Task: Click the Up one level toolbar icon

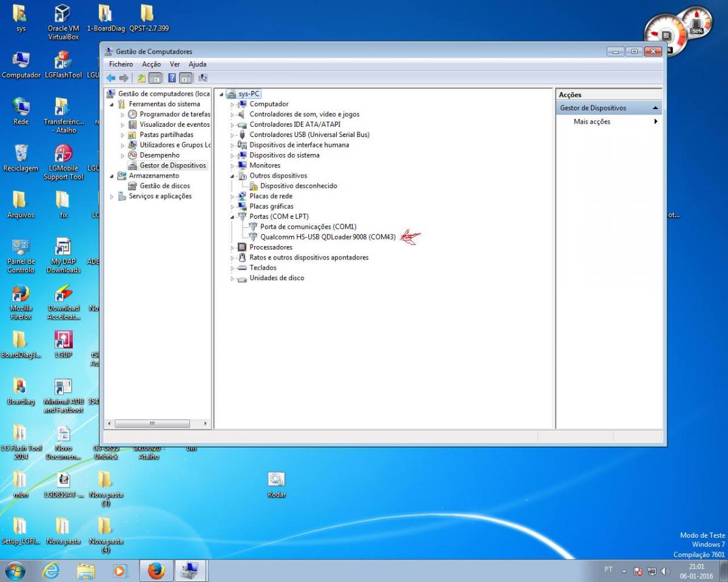Action: [141, 78]
